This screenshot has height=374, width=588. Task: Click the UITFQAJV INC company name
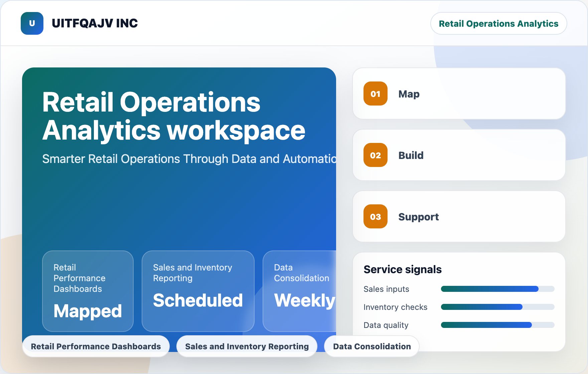95,23
